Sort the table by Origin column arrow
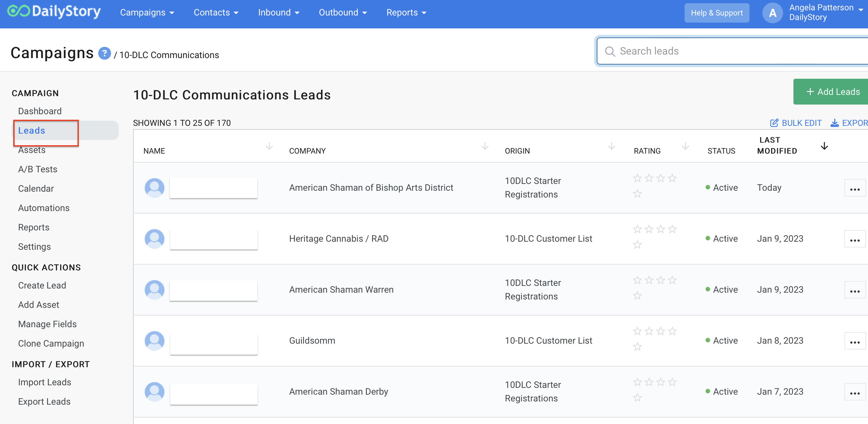The height and width of the screenshot is (424, 868). (612, 146)
